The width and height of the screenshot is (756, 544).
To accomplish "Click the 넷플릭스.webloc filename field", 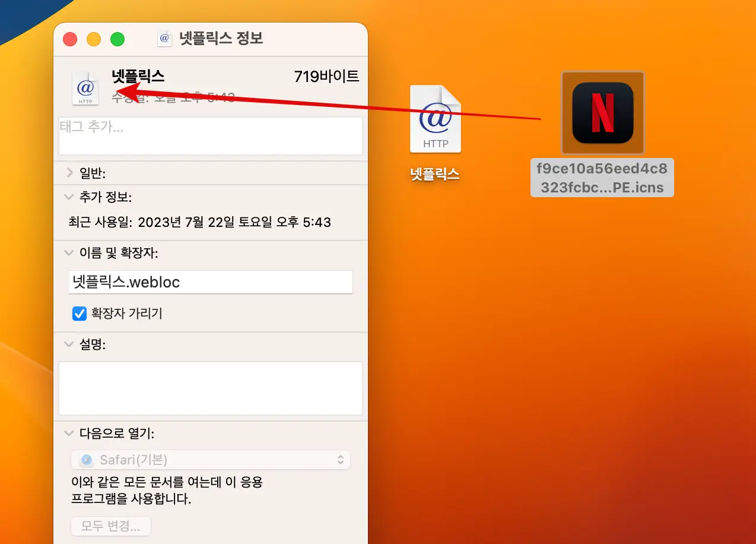I will click(x=211, y=282).
